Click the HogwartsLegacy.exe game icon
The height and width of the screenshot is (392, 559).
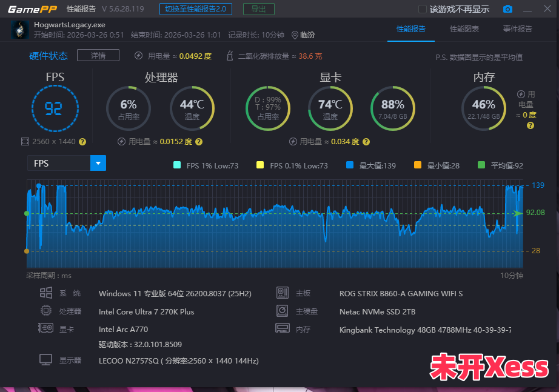[x=20, y=30]
